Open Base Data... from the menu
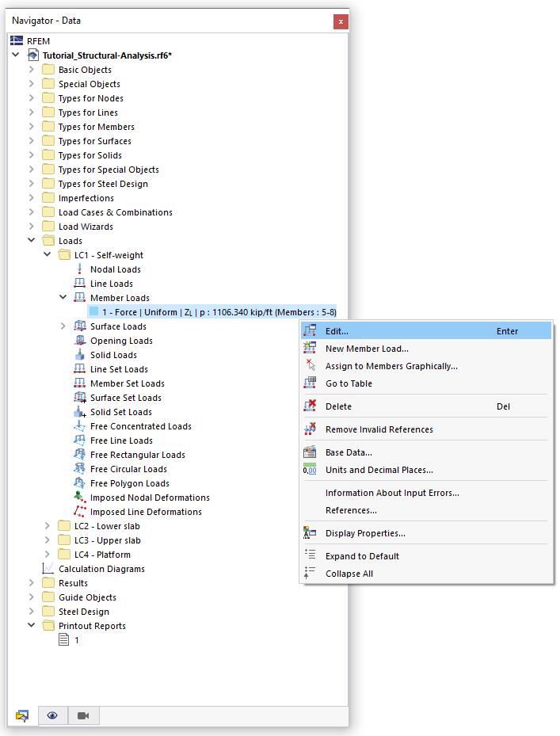560x736 pixels. coord(426,452)
